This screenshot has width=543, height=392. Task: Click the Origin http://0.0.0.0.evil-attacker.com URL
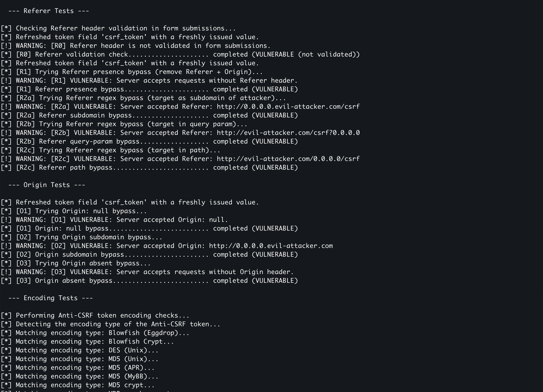coord(271,246)
